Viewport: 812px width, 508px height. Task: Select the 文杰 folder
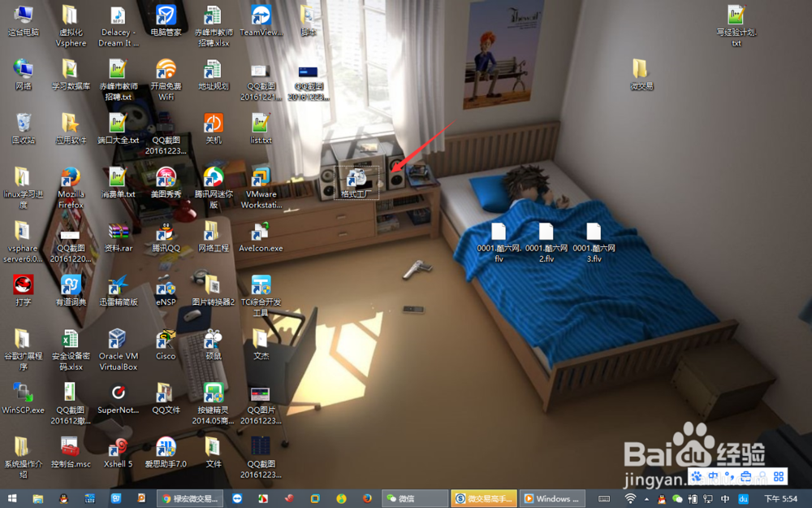[261, 344]
